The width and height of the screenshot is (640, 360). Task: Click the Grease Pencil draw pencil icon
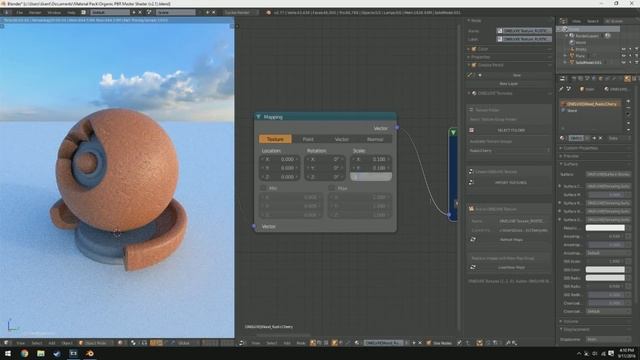click(x=470, y=75)
